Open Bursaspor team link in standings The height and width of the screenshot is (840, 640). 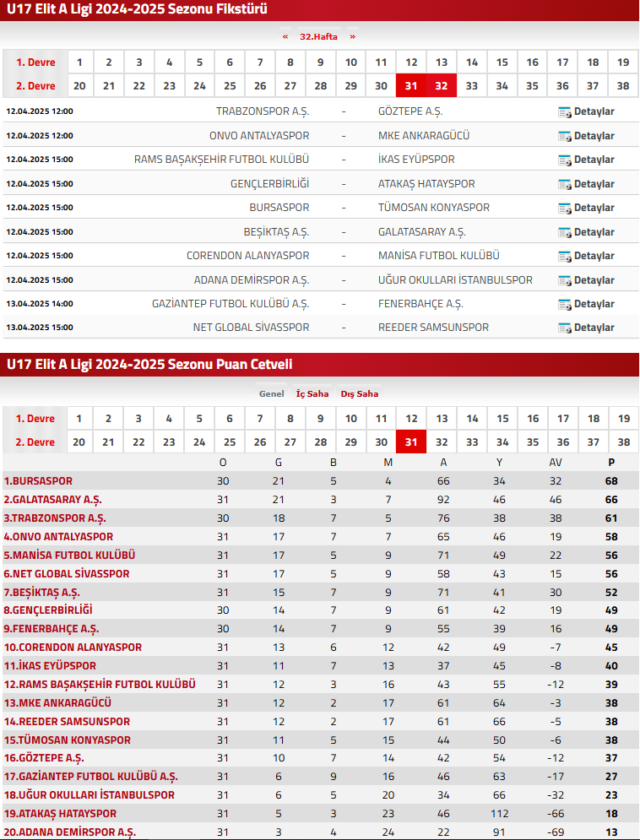38,481
